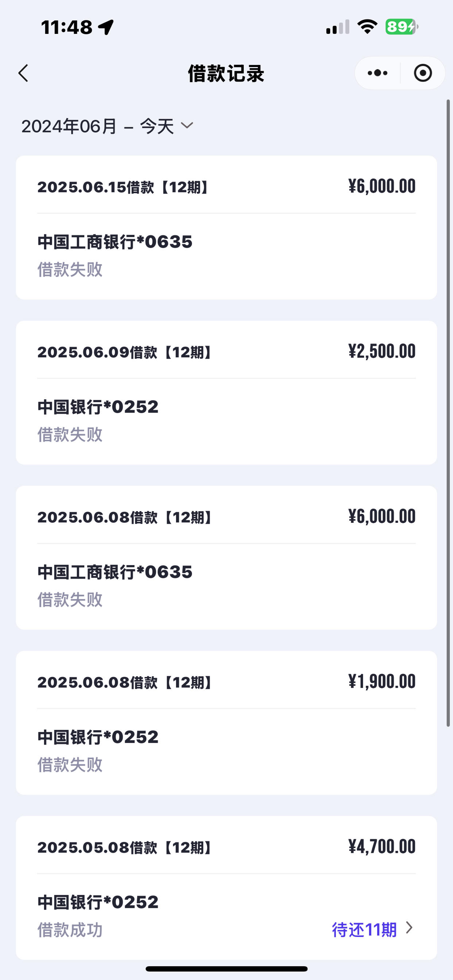Open the 2025.06.09 ¥2,500.00 loan record
Image resolution: width=453 pixels, height=980 pixels.
pos(226,393)
